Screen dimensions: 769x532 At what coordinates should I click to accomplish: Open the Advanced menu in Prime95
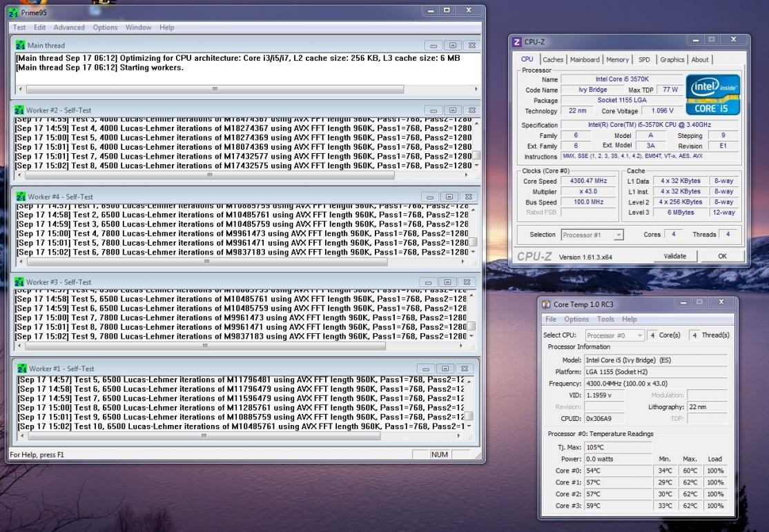coord(69,28)
